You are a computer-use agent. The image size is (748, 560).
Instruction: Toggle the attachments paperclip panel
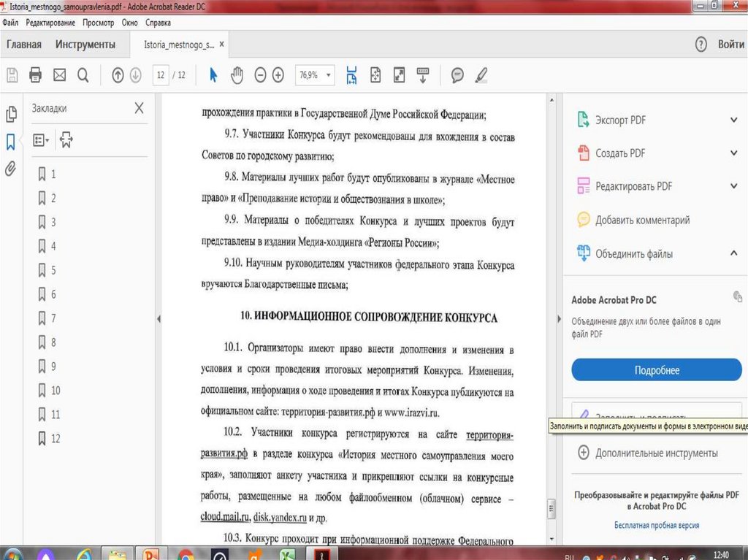tap(11, 169)
